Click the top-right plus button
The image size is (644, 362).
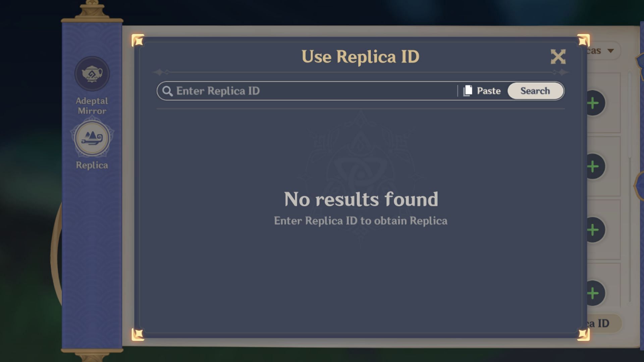[x=593, y=103]
